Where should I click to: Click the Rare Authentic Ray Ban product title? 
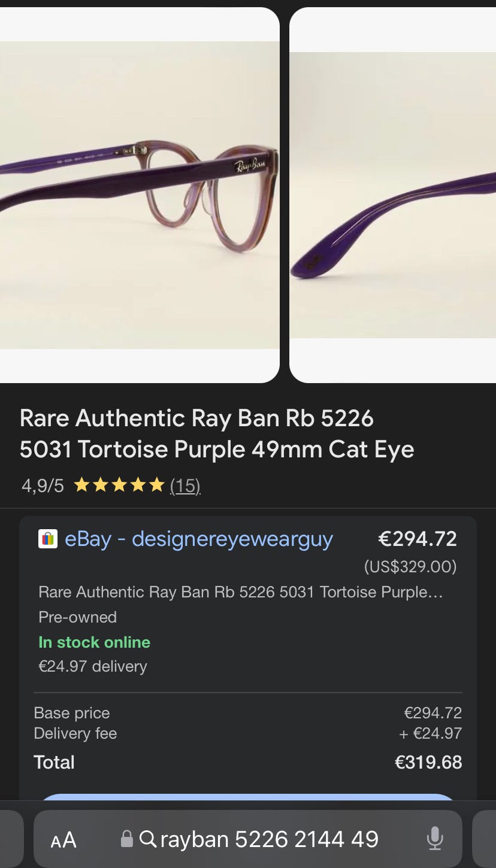coord(217,434)
